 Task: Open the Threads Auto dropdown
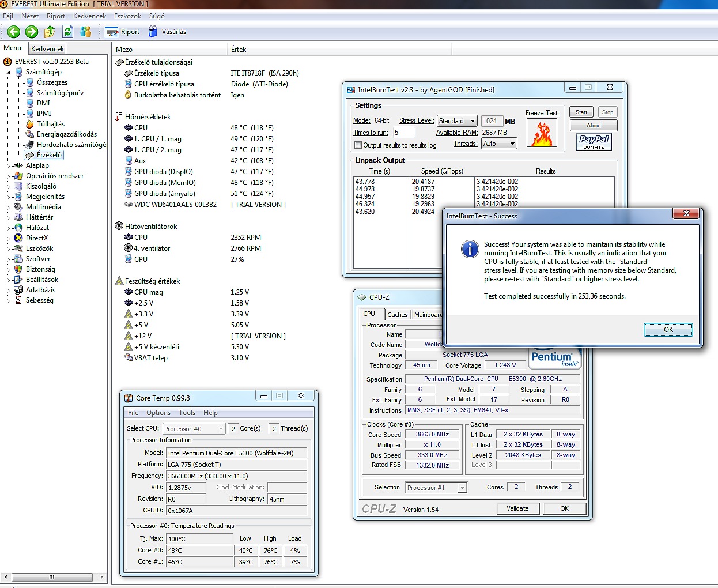tap(499, 144)
